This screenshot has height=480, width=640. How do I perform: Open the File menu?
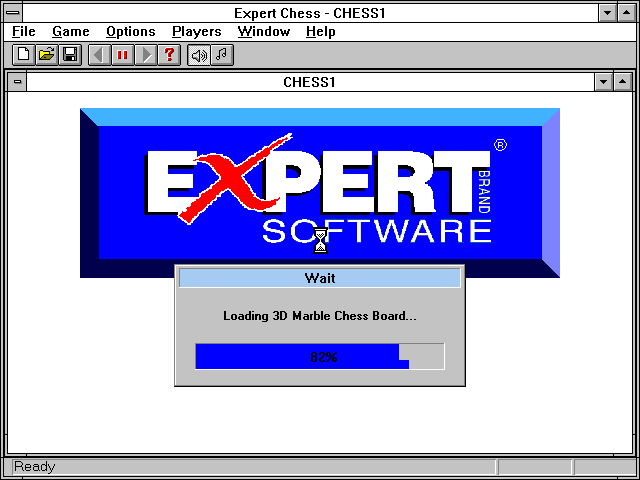click(23, 32)
